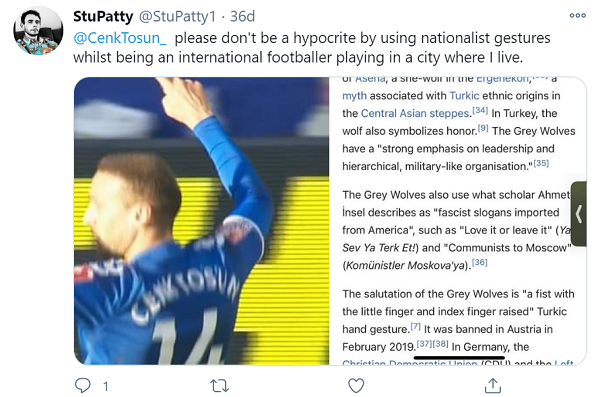This screenshot has height=397, width=600.
Task: Open footballer photo in tweet image
Action: tap(202, 221)
